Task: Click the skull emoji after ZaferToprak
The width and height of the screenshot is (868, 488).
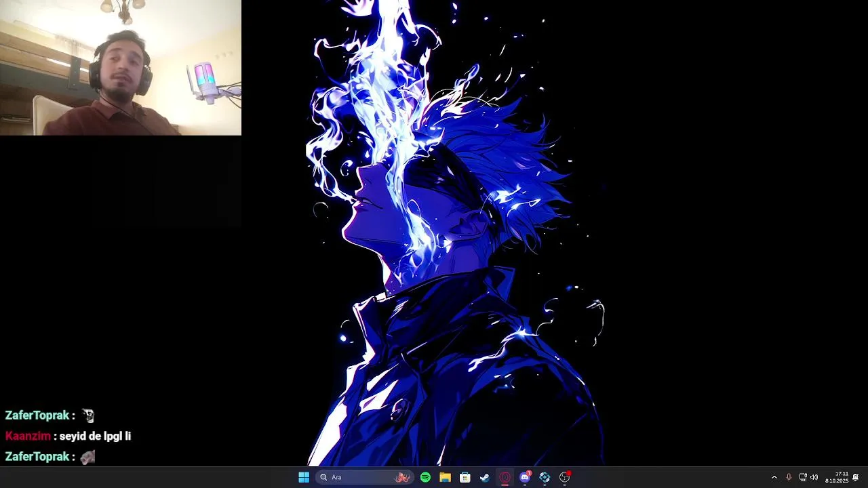Action: coord(88,415)
